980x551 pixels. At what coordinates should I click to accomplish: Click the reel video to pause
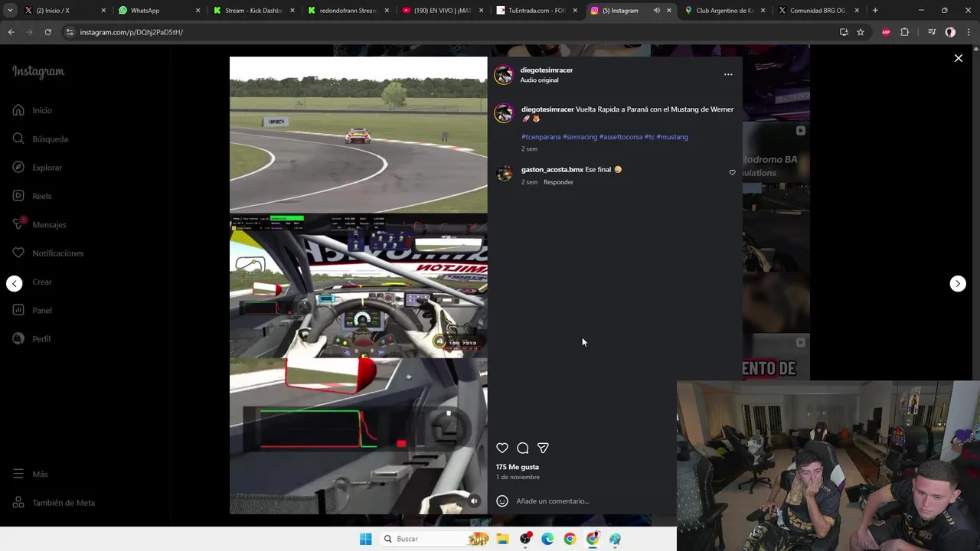(358, 285)
